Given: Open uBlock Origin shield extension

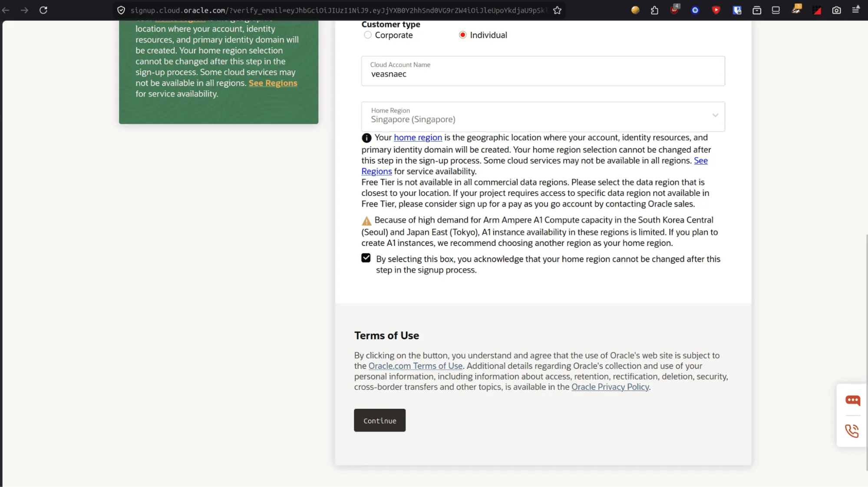Looking at the screenshot, I should [x=675, y=10].
